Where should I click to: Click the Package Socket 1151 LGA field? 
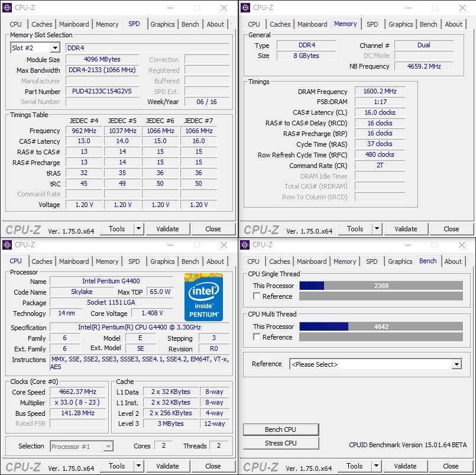(x=111, y=302)
